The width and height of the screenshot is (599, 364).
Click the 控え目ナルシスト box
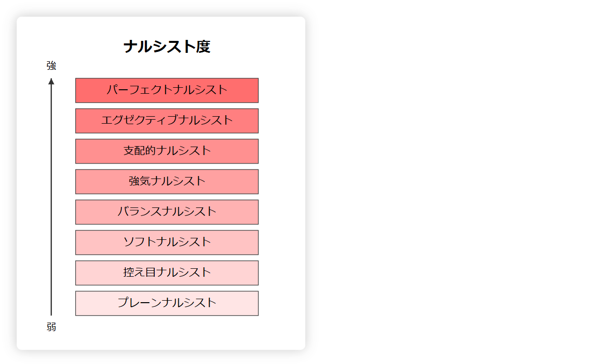[x=167, y=273]
